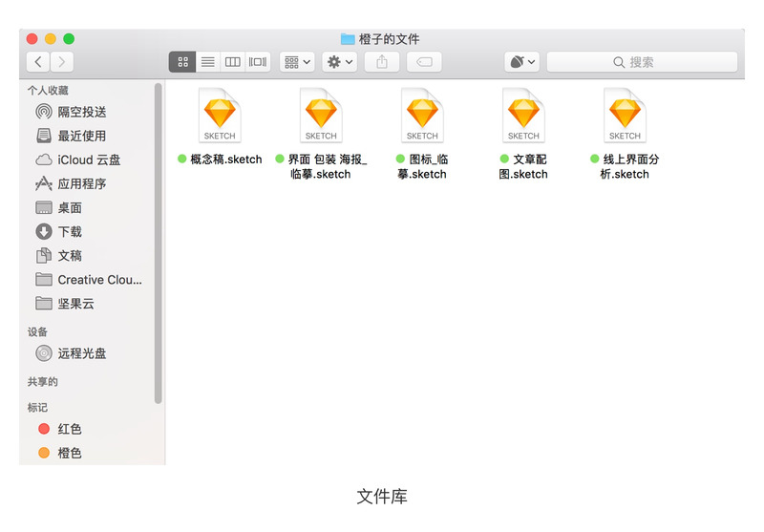Click the edit tags toolbar icon

pyautogui.click(x=424, y=62)
